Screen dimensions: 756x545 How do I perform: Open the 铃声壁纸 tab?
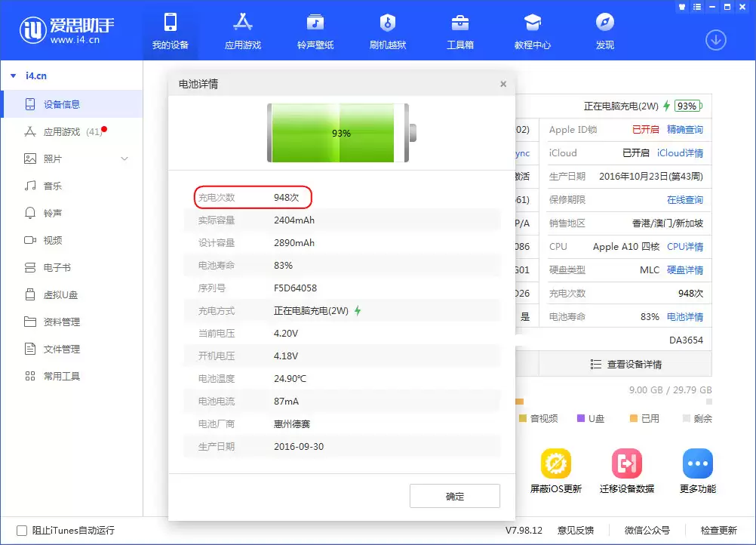[x=315, y=31]
